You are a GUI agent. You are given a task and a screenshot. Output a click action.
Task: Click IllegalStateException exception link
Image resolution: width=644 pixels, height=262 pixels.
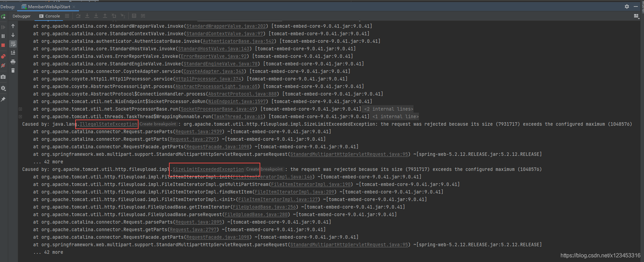pos(108,124)
